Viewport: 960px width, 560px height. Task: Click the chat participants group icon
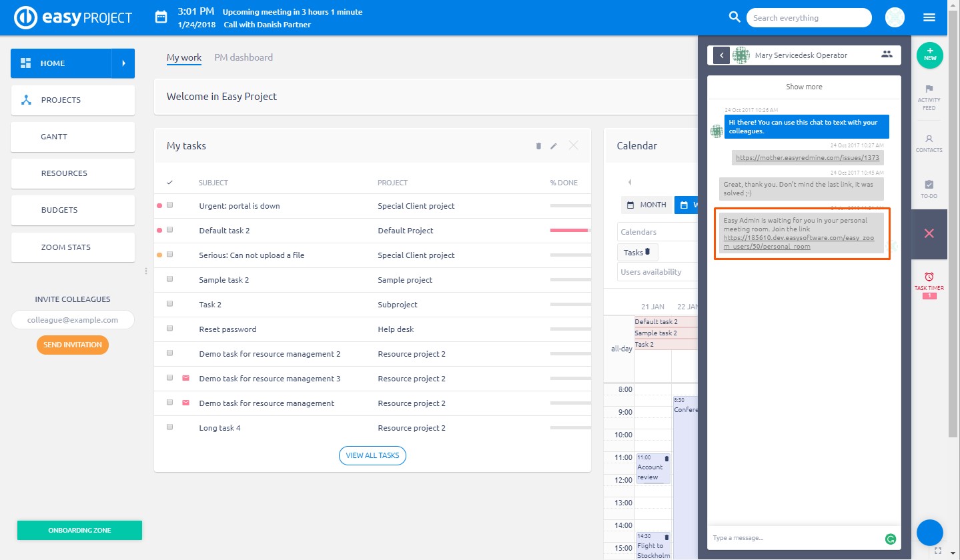click(x=887, y=55)
